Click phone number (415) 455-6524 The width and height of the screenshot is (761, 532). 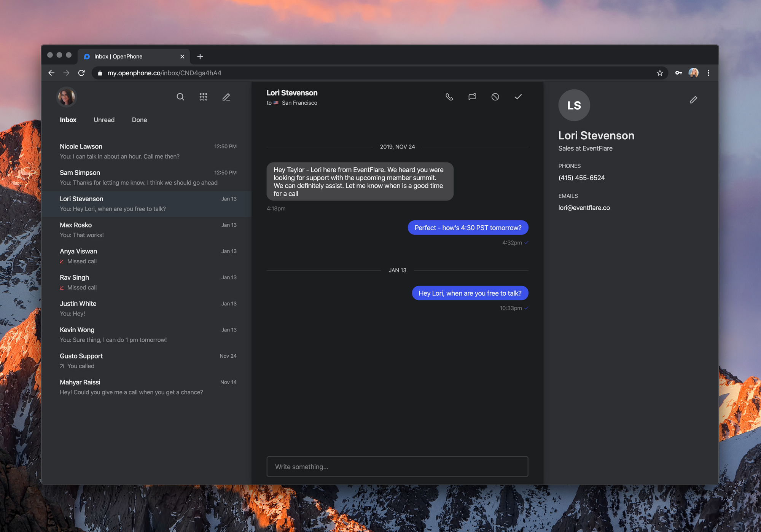pos(581,178)
